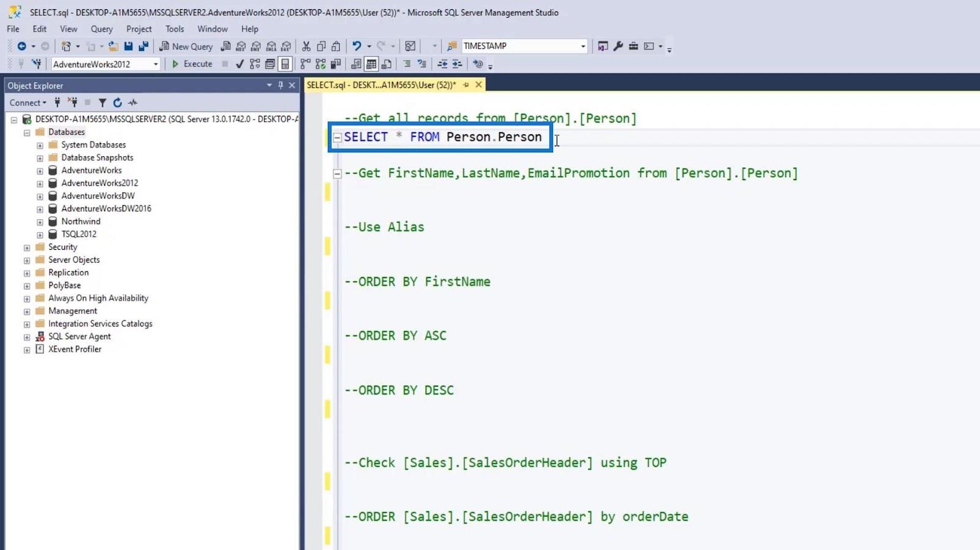Open a DAX query via its icon
This screenshot has width=980, height=550.
[x=286, y=46]
